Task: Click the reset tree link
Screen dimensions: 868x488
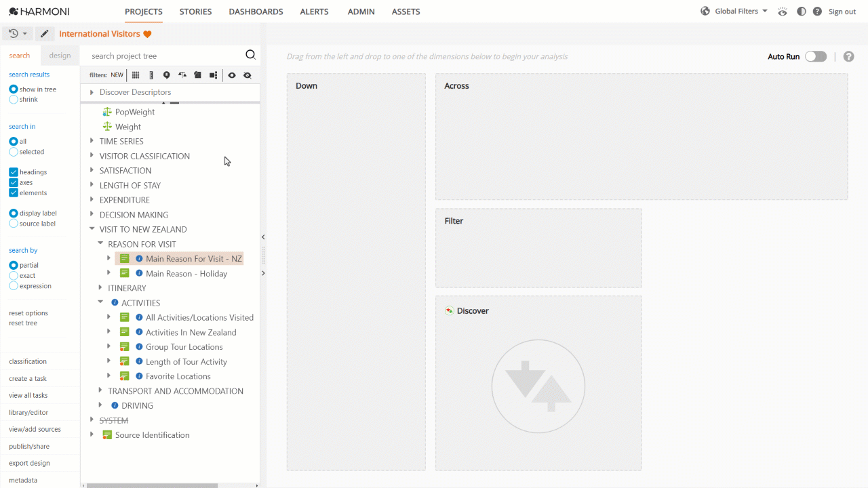Action: [23, 323]
